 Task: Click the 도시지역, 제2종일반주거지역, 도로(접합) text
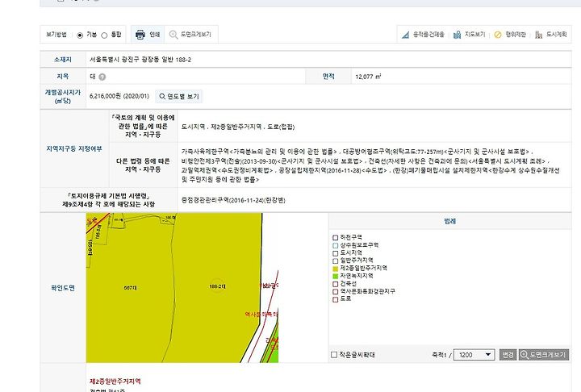(x=238, y=127)
